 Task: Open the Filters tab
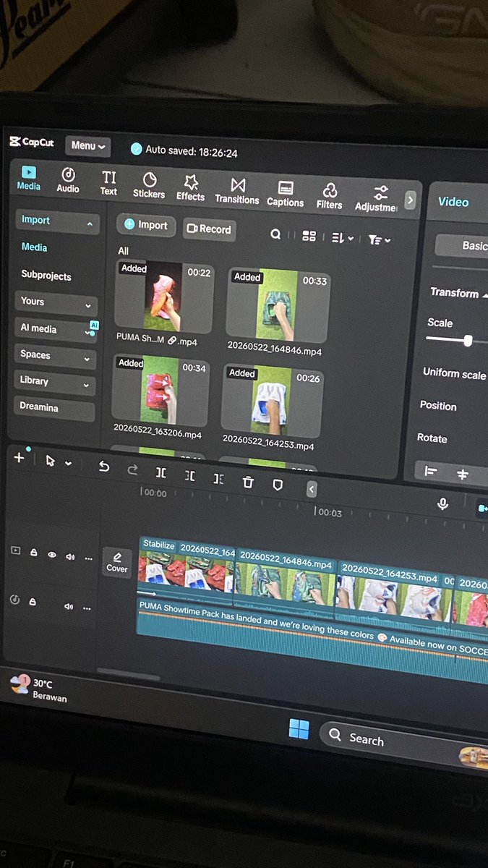point(329,196)
